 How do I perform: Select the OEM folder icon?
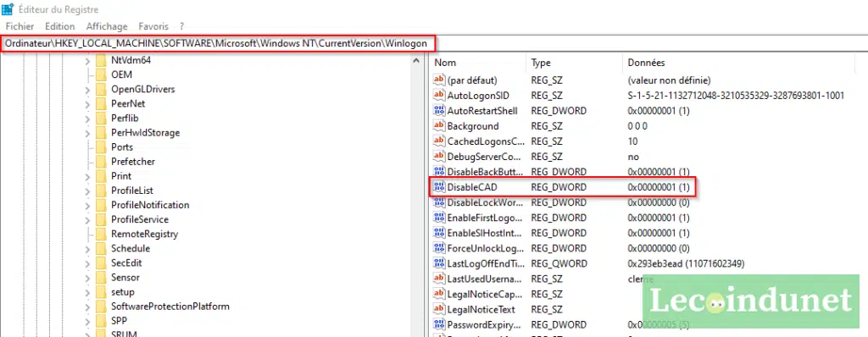(x=101, y=75)
